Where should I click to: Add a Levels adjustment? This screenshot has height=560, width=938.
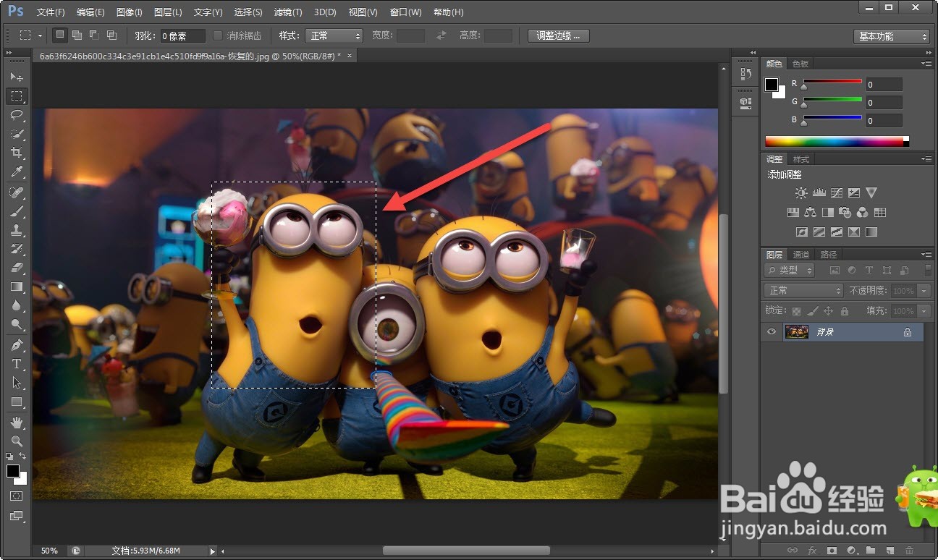tap(819, 193)
